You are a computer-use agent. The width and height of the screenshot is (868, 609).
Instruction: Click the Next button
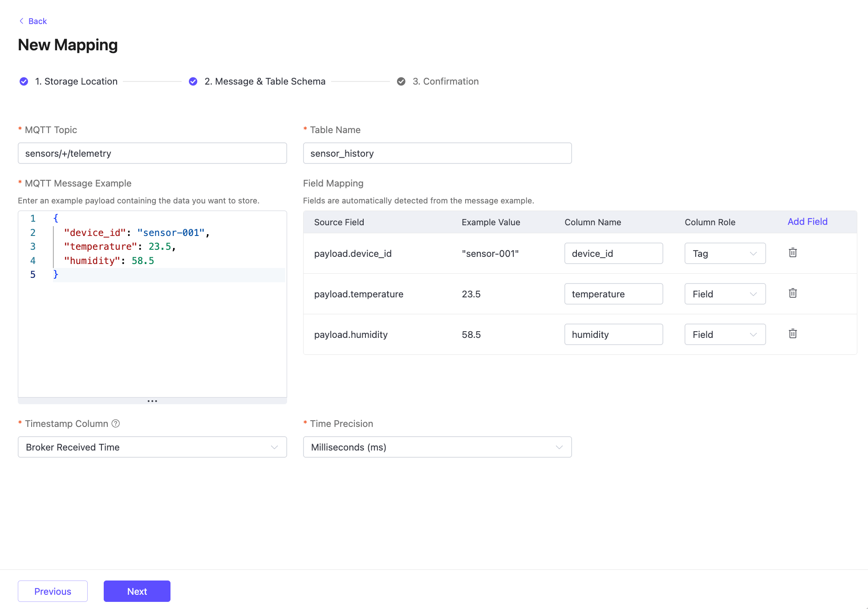tap(137, 591)
